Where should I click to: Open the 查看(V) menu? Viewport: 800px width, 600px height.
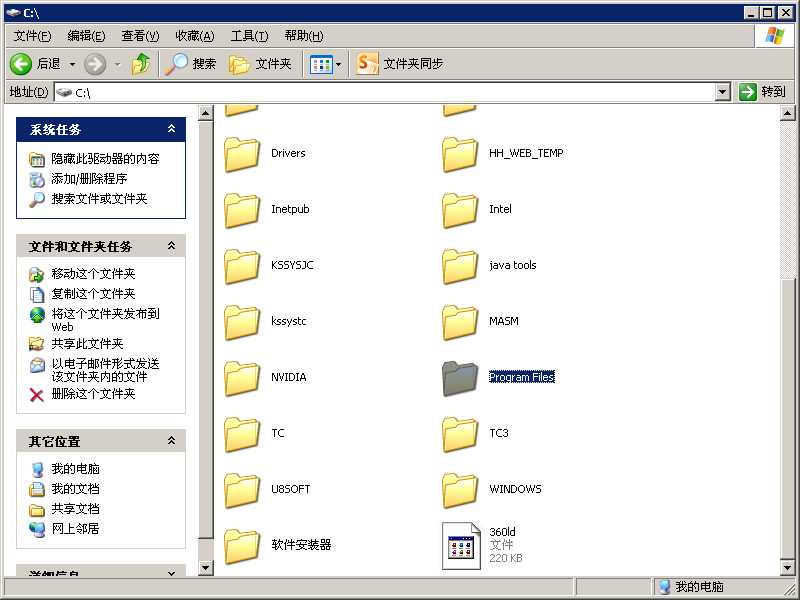140,36
